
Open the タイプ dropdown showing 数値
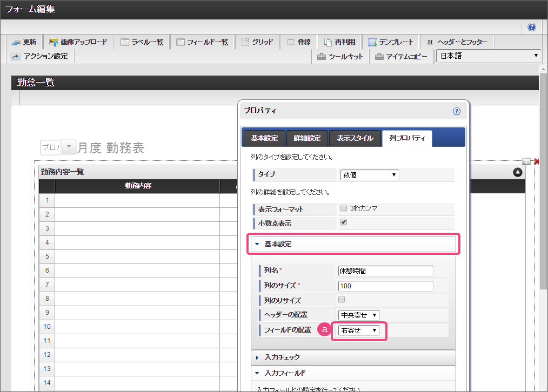pyautogui.click(x=370, y=174)
